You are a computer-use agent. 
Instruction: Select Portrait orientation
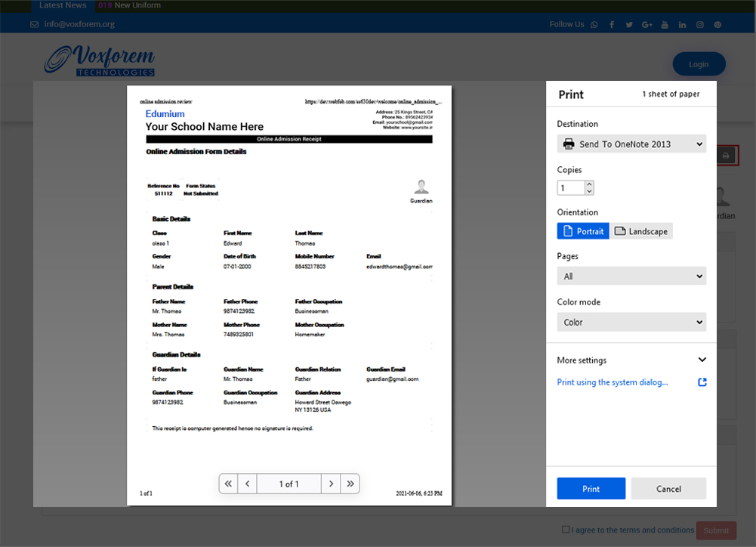pos(583,231)
